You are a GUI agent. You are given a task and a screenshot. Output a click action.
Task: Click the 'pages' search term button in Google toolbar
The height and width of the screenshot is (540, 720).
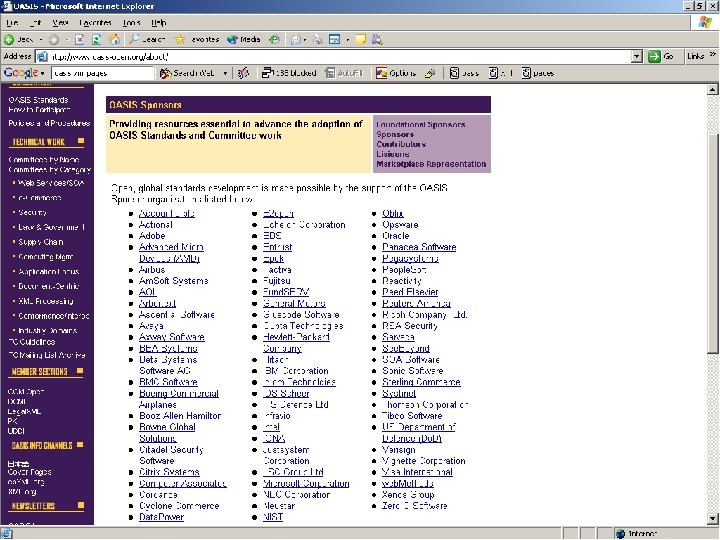538,73
